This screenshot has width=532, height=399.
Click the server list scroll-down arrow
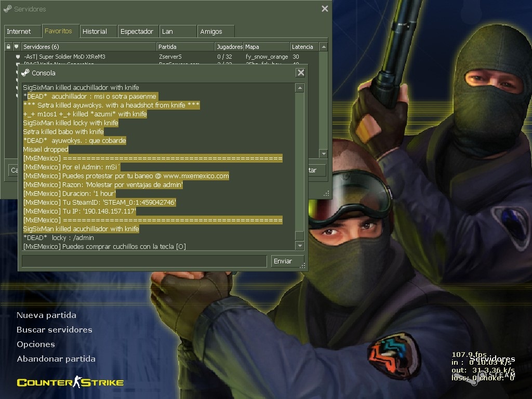(324, 154)
